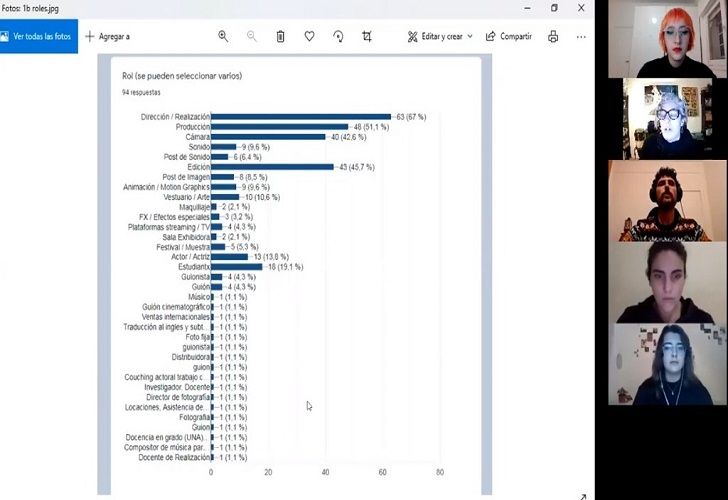Click the 'Foto fija' chart label

198,337
